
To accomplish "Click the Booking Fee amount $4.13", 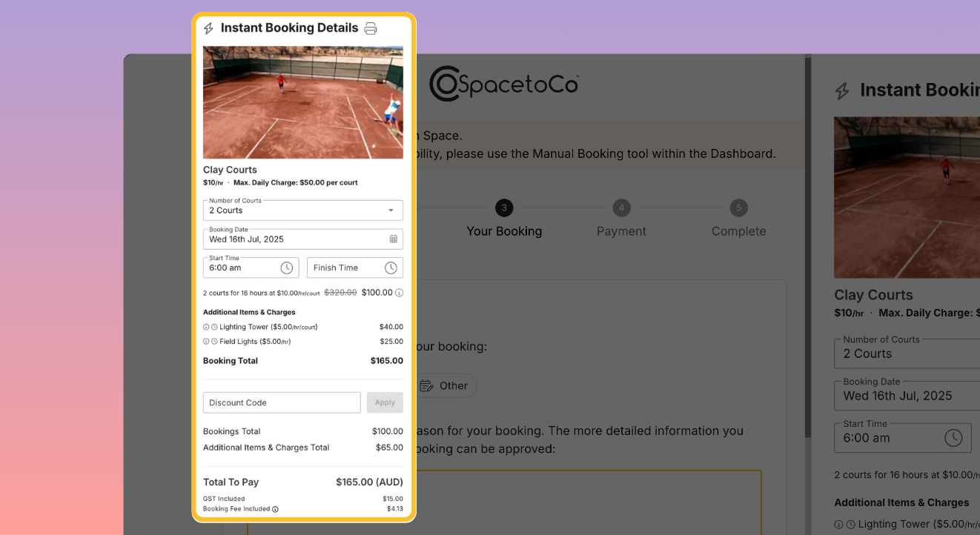I will [x=395, y=509].
